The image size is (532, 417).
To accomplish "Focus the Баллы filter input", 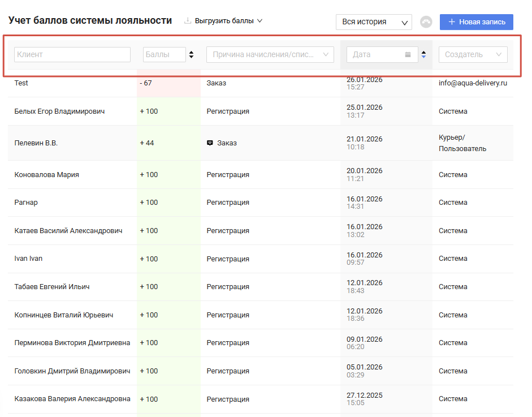I will point(164,54).
